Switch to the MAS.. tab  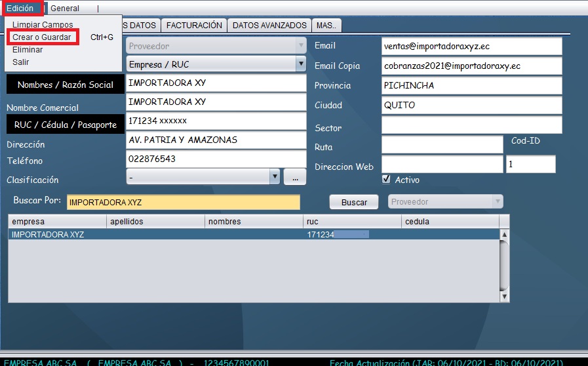pyautogui.click(x=326, y=25)
